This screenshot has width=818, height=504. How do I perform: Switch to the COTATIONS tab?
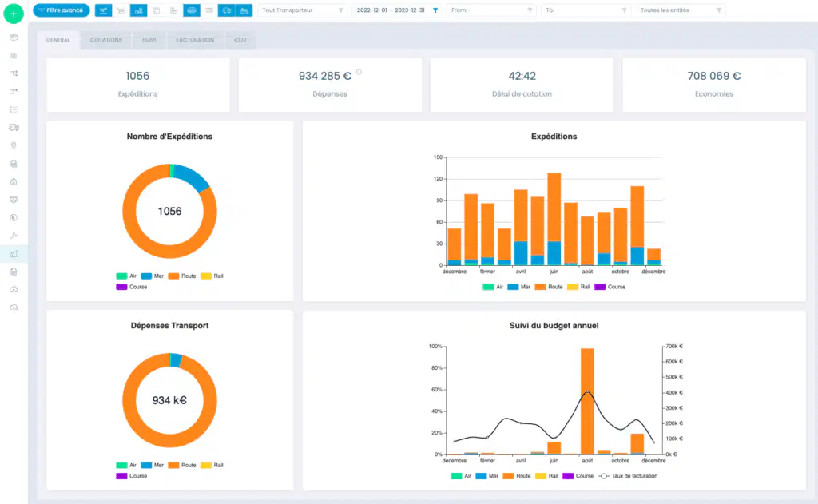(106, 40)
